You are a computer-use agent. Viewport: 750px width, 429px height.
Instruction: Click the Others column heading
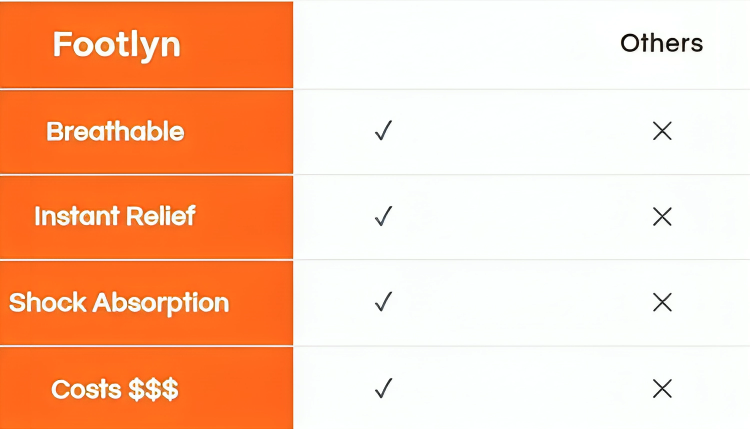[661, 43]
